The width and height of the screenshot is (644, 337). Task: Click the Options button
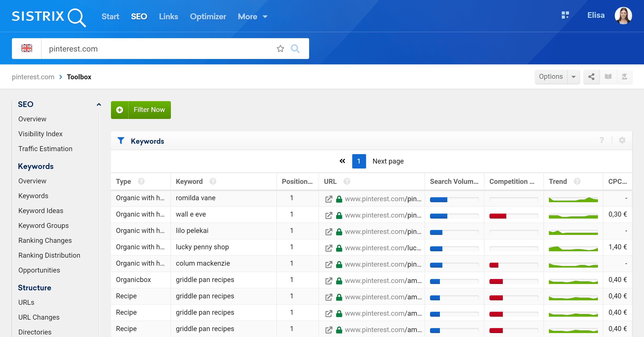pyautogui.click(x=551, y=77)
